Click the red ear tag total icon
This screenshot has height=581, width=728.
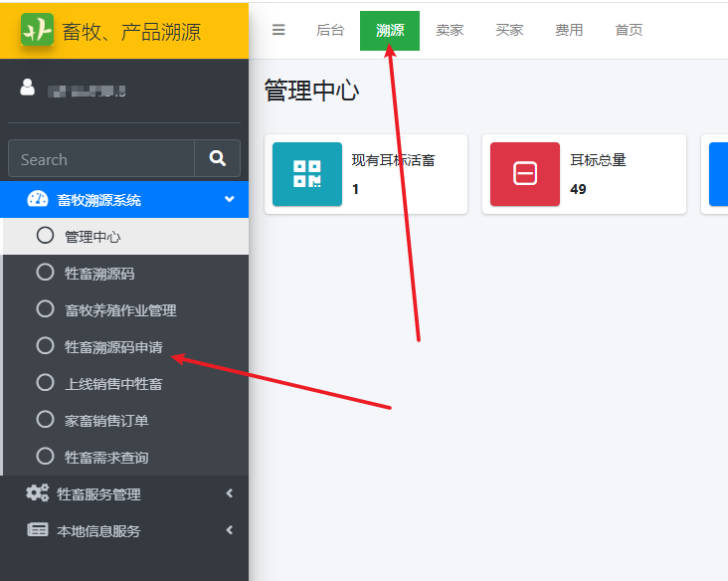pyautogui.click(x=525, y=174)
